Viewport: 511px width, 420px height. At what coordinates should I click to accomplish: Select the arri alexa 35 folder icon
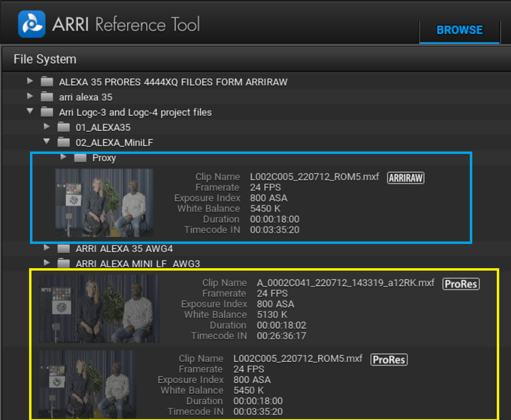pyautogui.click(x=47, y=97)
